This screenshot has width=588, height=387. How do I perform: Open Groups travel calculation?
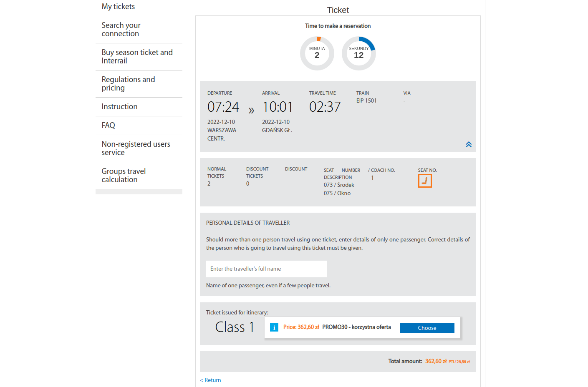(124, 176)
